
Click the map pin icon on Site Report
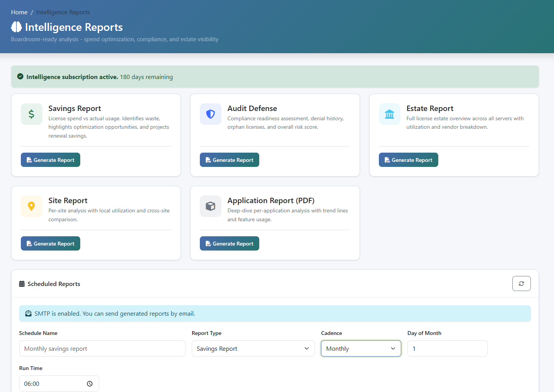(x=31, y=206)
